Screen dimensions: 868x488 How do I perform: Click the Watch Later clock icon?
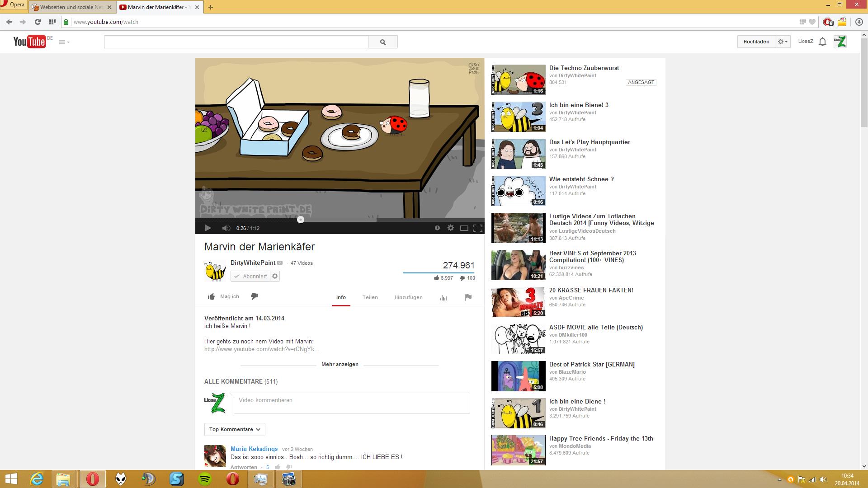(437, 228)
